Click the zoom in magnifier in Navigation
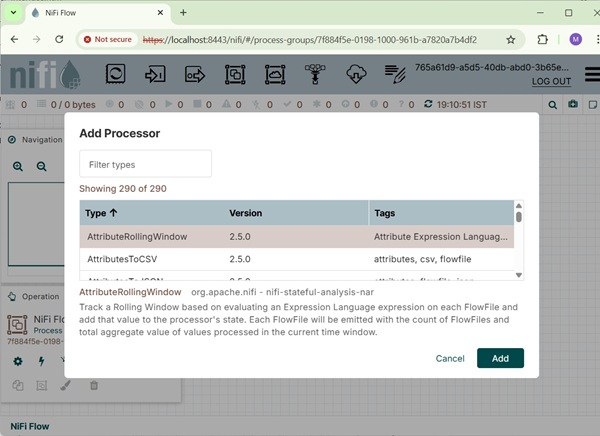 click(x=18, y=167)
